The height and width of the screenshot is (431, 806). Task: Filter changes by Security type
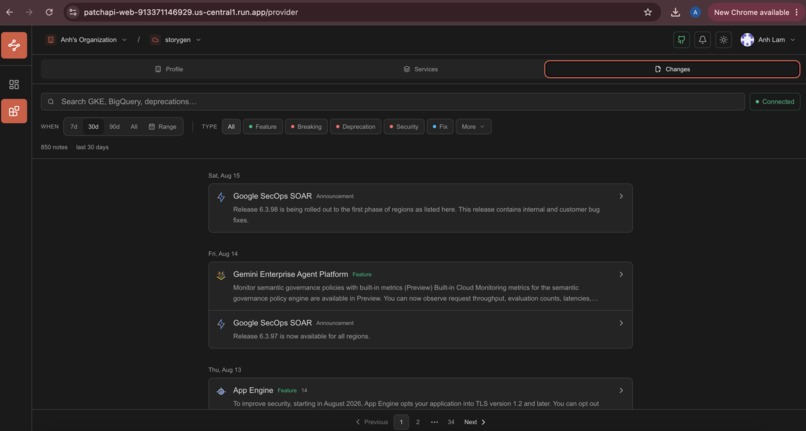(x=404, y=127)
